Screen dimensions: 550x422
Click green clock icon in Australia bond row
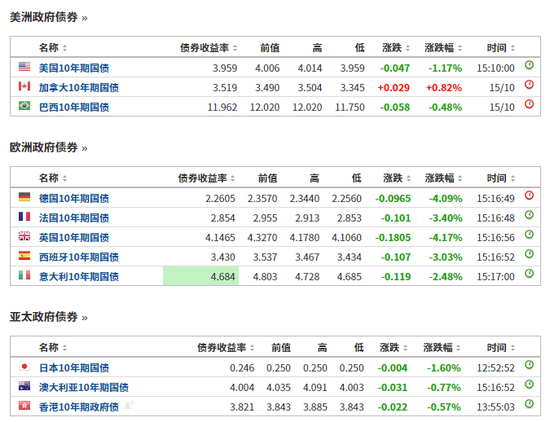(x=529, y=384)
